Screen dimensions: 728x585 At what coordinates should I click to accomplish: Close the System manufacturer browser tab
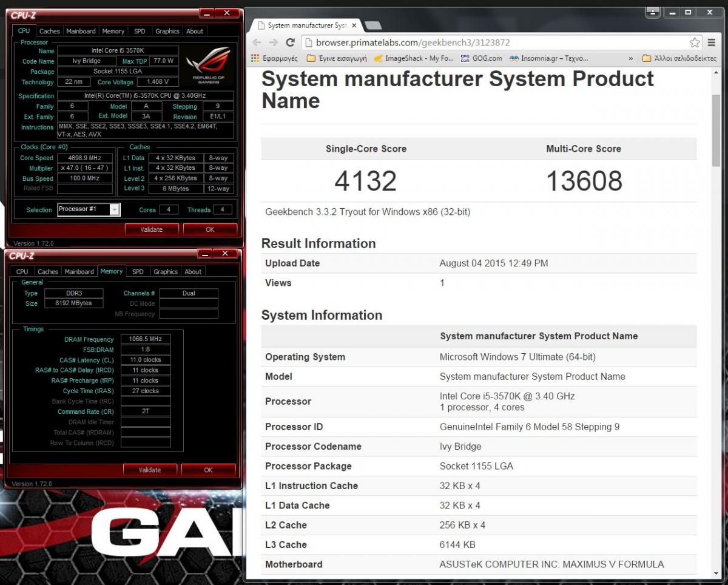[355, 25]
